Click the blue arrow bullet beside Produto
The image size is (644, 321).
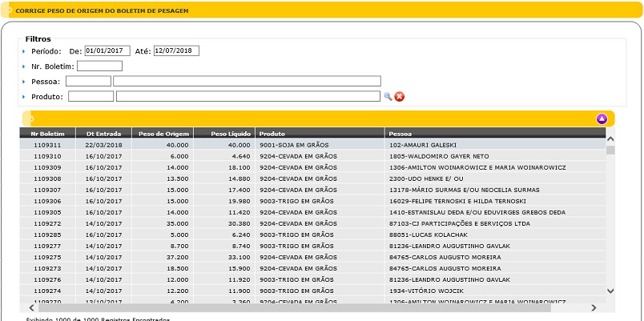(x=25, y=97)
